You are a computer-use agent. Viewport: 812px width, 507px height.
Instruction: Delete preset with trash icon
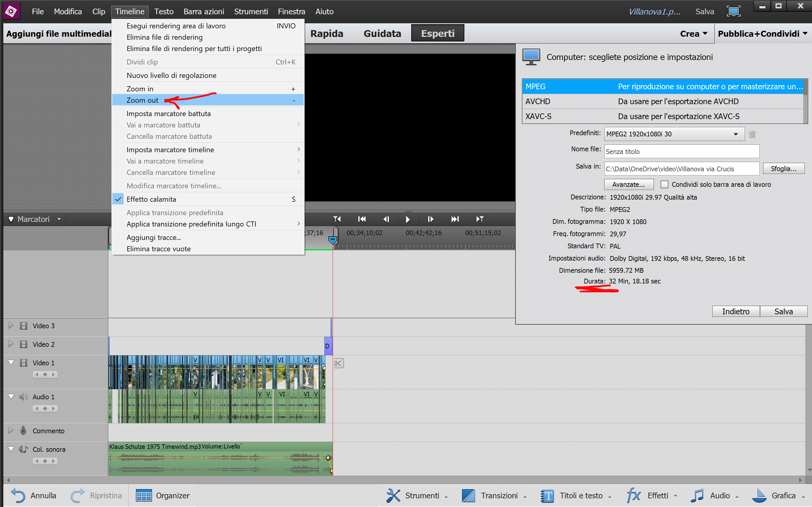point(752,134)
